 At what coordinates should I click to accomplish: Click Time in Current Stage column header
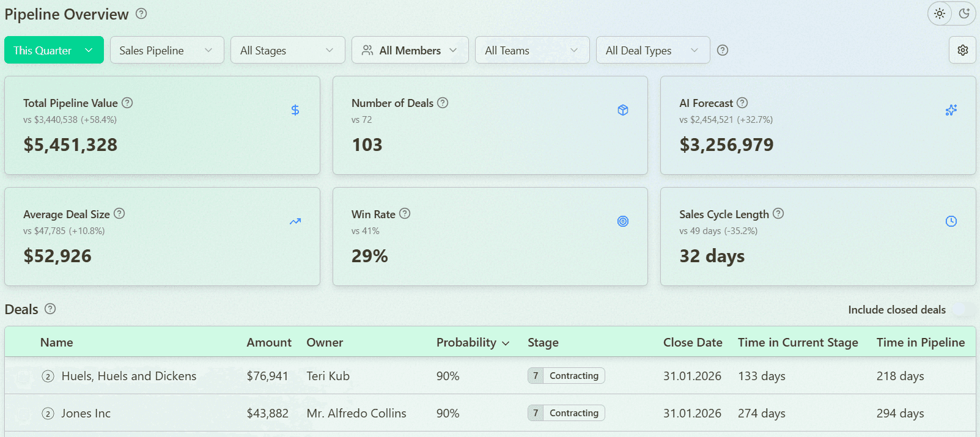[x=798, y=342]
